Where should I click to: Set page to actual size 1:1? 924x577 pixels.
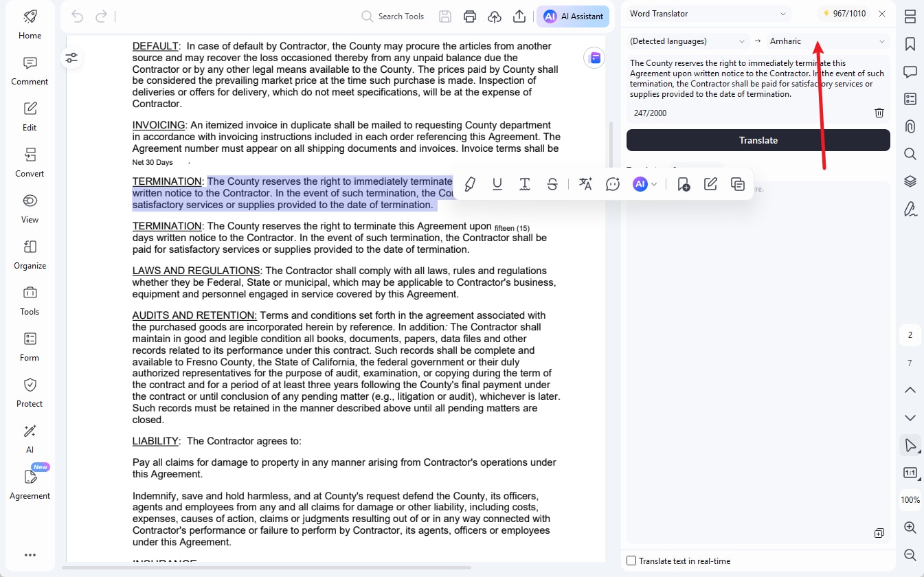pos(910,473)
